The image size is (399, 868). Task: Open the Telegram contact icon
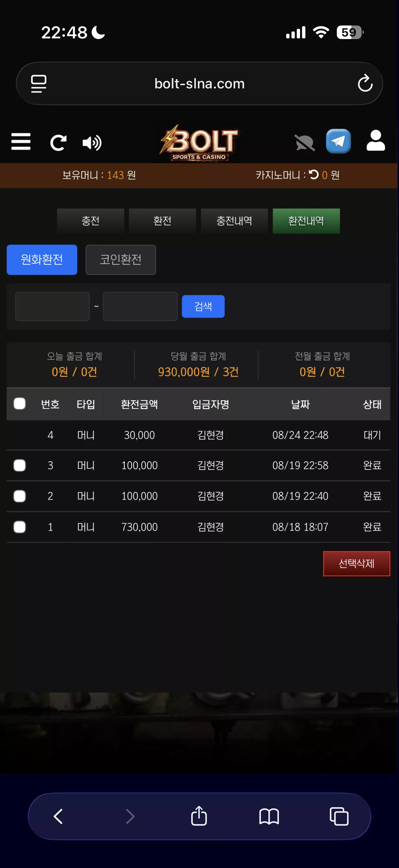pyautogui.click(x=338, y=141)
